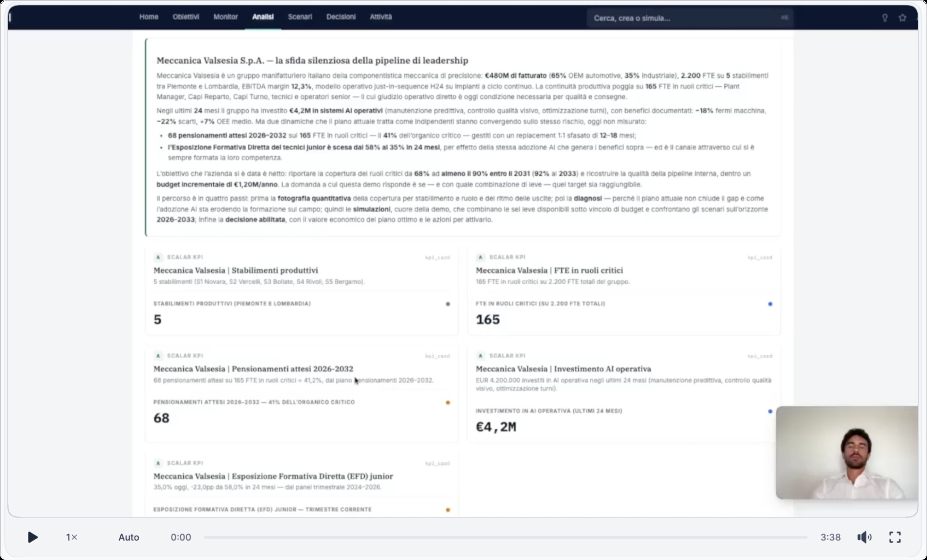Click the A badge on Stabilimenti produttivi card

(x=158, y=257)
